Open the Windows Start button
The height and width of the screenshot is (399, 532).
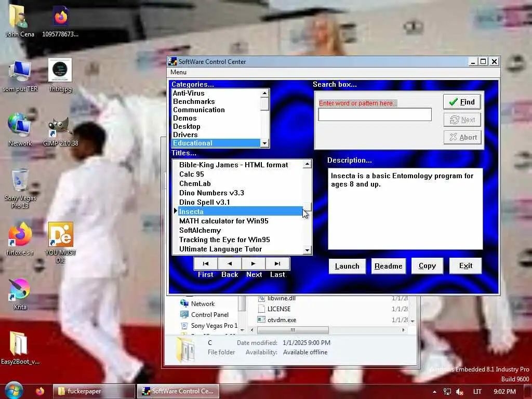coord(14,391)
